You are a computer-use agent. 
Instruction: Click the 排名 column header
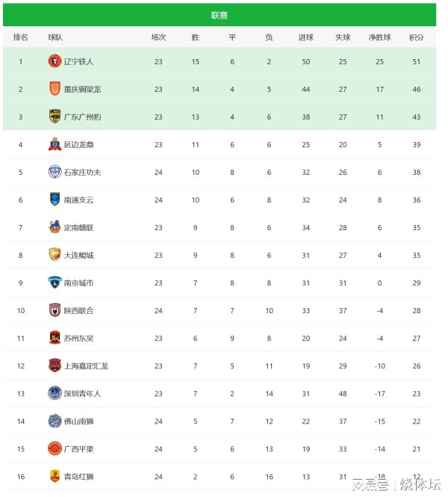(x=21, y=37)
